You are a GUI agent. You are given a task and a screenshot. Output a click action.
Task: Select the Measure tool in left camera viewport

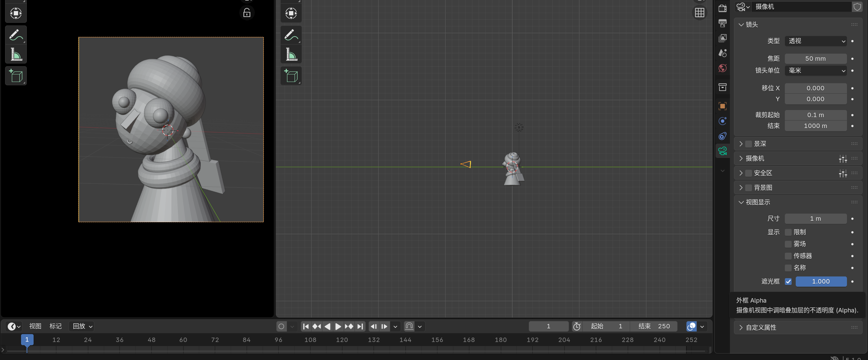(16, 54)
